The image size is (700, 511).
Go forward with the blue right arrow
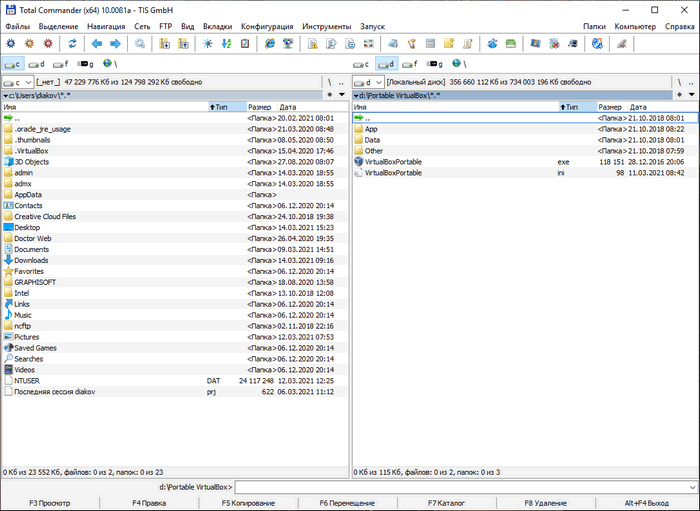point(115,44)
